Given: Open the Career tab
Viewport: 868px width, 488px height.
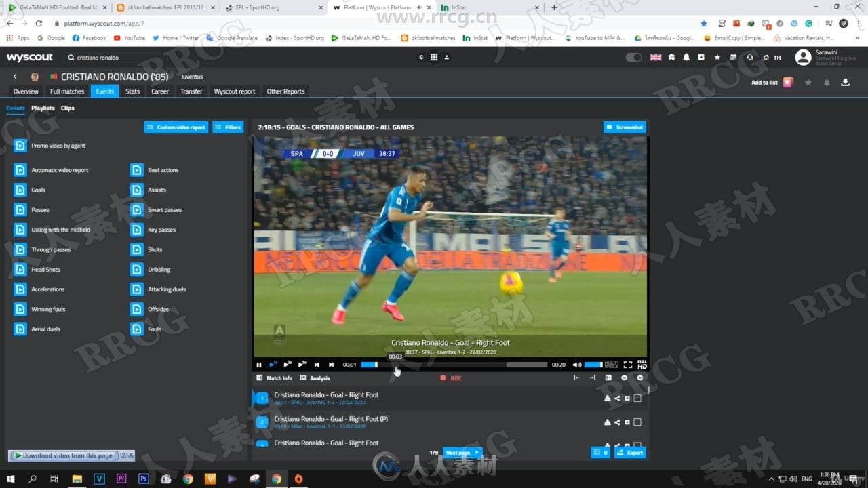Looking at the screenshot, I should click(x=160, y=91).
